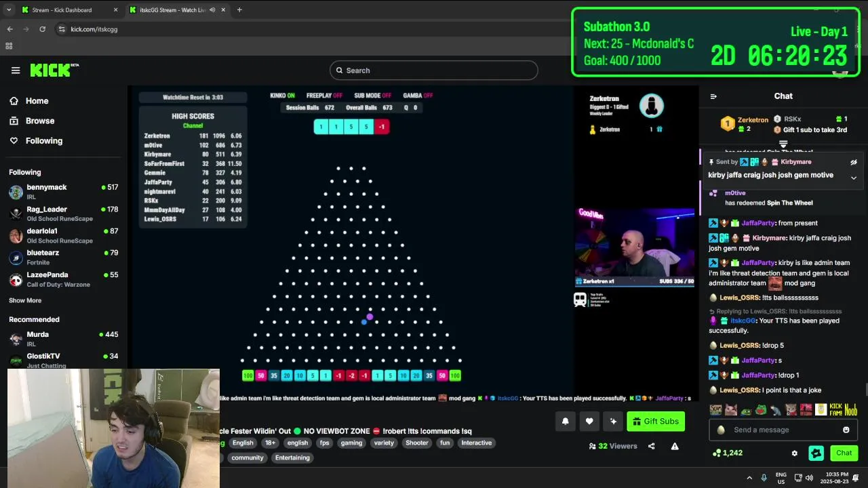Click the share icon beside viewer count
Image resolution: width=868 pixels, height=488 pixels.
click(x=652, y=446)
